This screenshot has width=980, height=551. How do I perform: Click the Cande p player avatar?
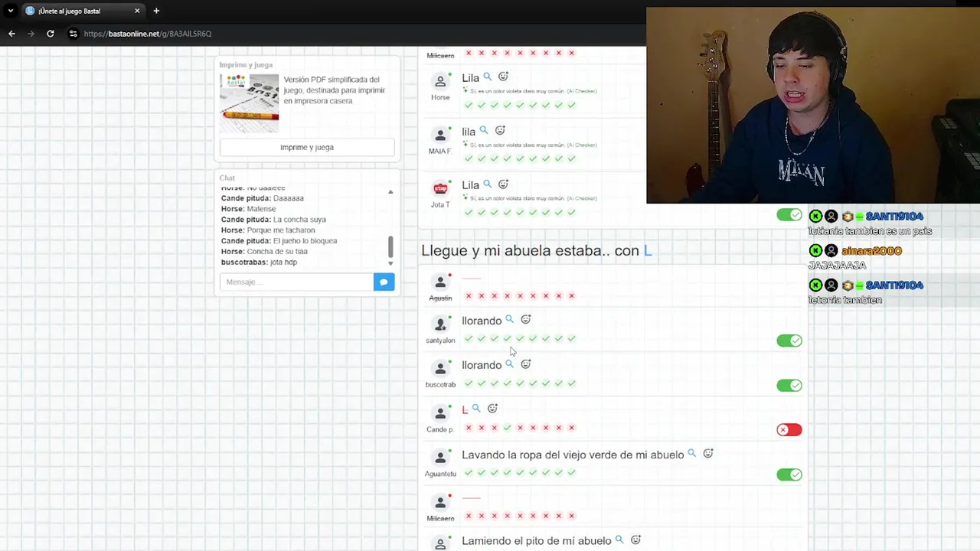coord(440,414)
